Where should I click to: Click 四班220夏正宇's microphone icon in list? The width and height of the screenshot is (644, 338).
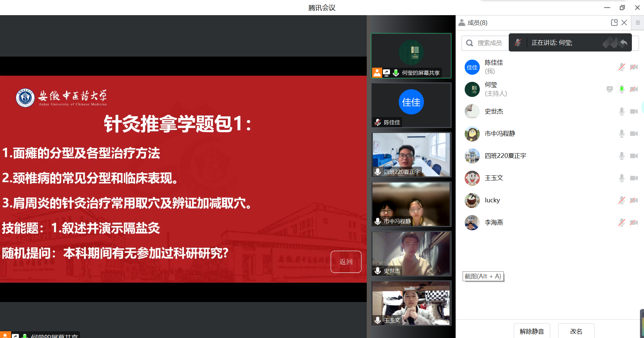coord(621,156)
